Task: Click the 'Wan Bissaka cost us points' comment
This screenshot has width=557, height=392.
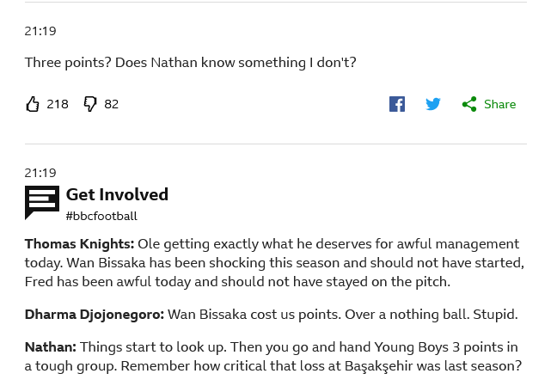Action: (x=342, y=315)
